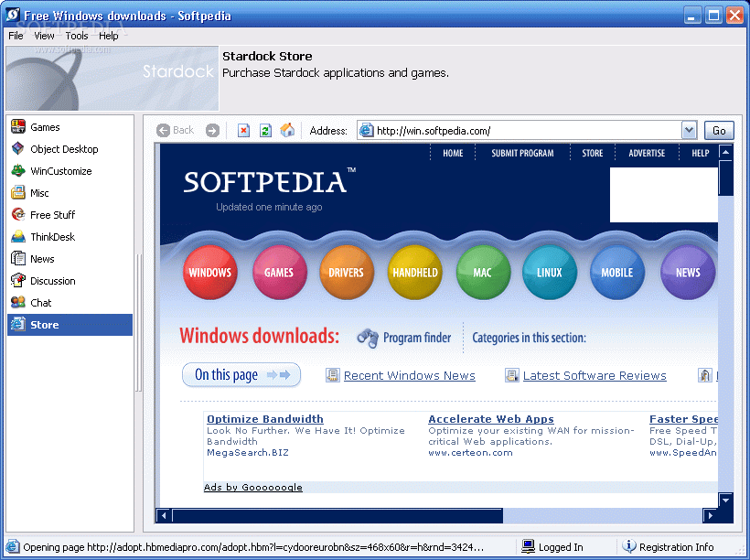
Task: Click the white Softpedia search box
Action: coord(664,195)
